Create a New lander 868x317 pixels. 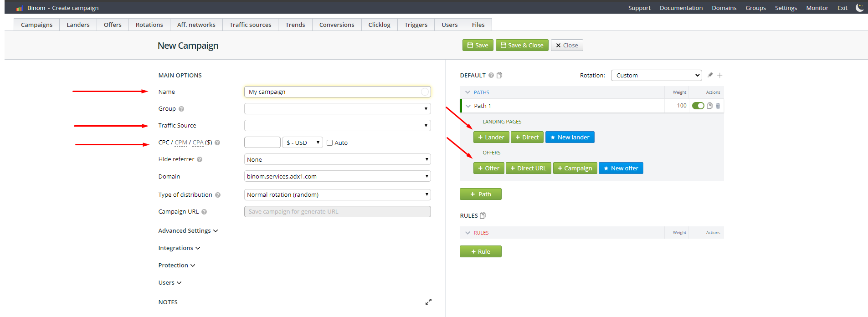pyautogui.click(x=570, y=137)
